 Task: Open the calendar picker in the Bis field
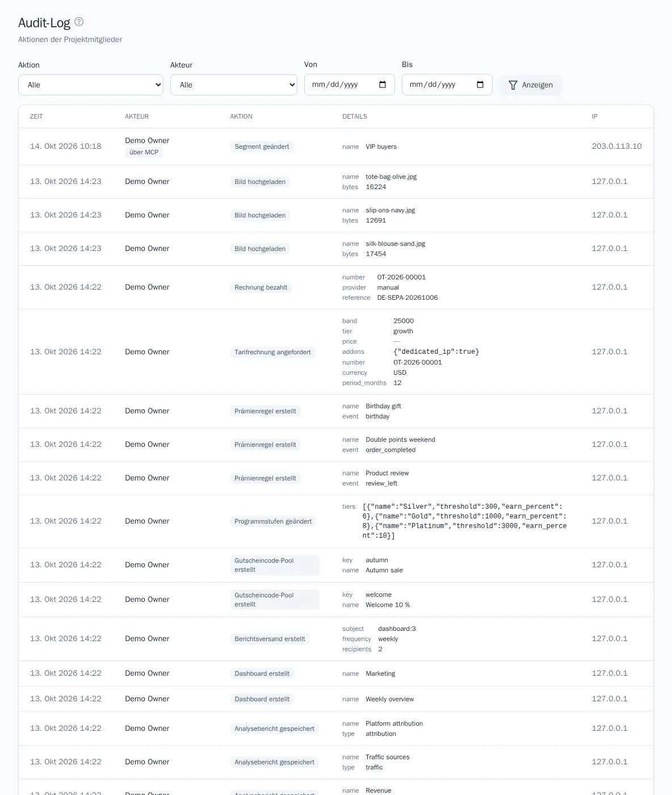[480, 85]
